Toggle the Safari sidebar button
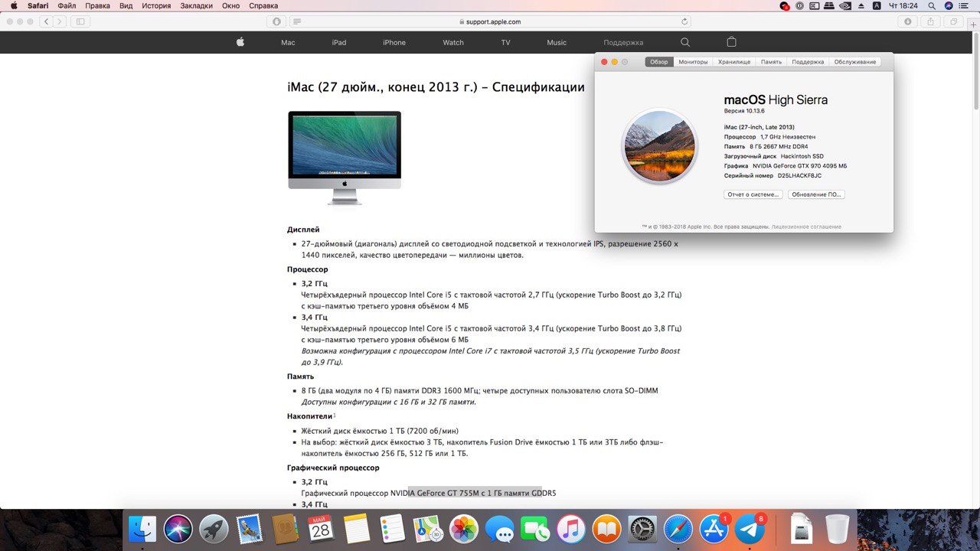Screen dimensions: 980x551 (x=80, y=21)
